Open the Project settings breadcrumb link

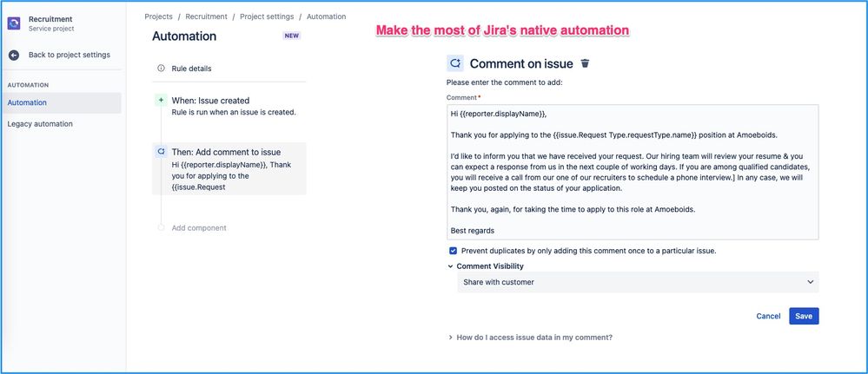coord(267,16)
